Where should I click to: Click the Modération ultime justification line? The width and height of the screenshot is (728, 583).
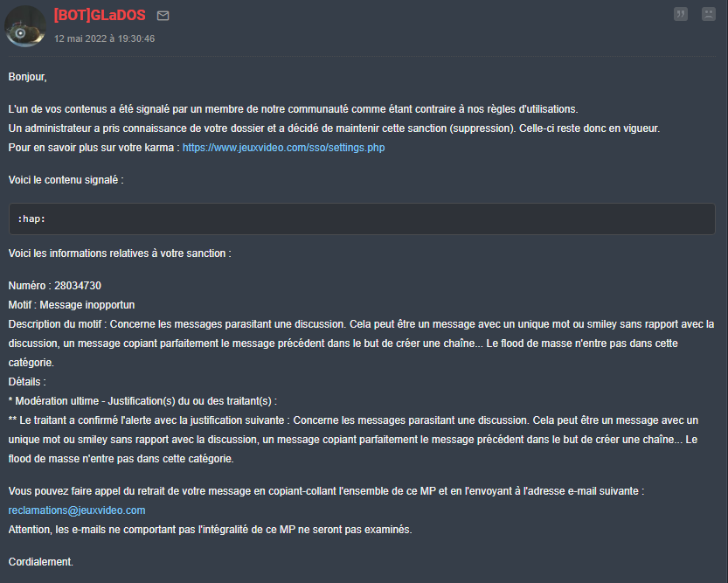(x=142, y=401)
